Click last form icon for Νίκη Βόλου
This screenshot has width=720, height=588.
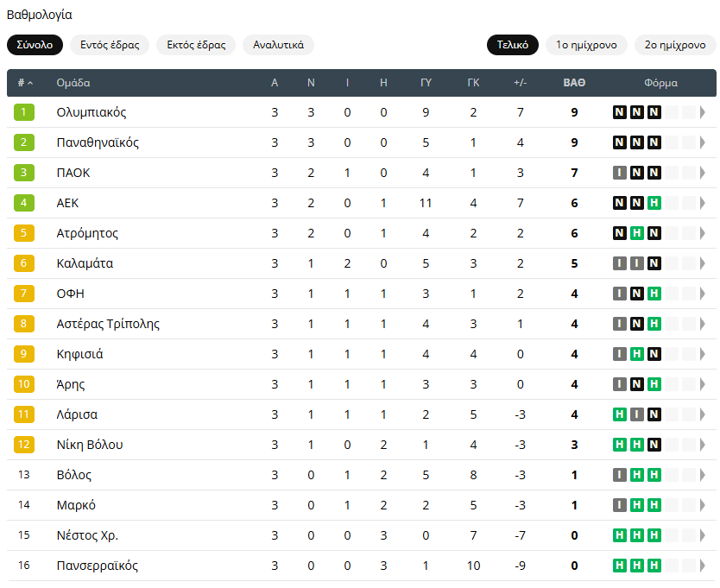[654, 445]
